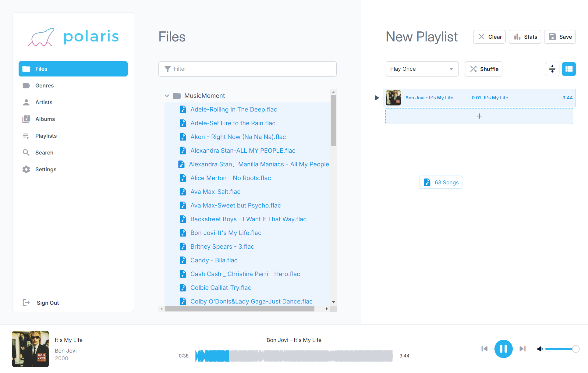The width and height of the screenshot is (588, 373).
Task: Click file icon of Alexandra Stan, Manilla Maniacs
Action: coord(181,164)
